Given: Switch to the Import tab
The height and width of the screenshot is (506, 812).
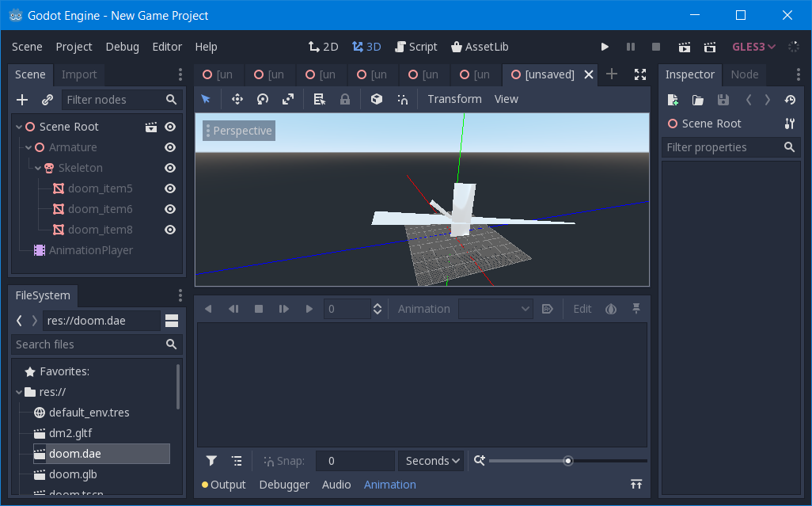Looking at the screenshot, I should click(79, 74).
